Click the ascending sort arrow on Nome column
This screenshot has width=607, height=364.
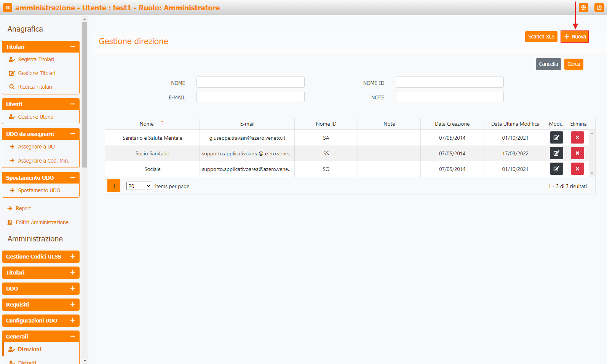(x=162, y=123)
